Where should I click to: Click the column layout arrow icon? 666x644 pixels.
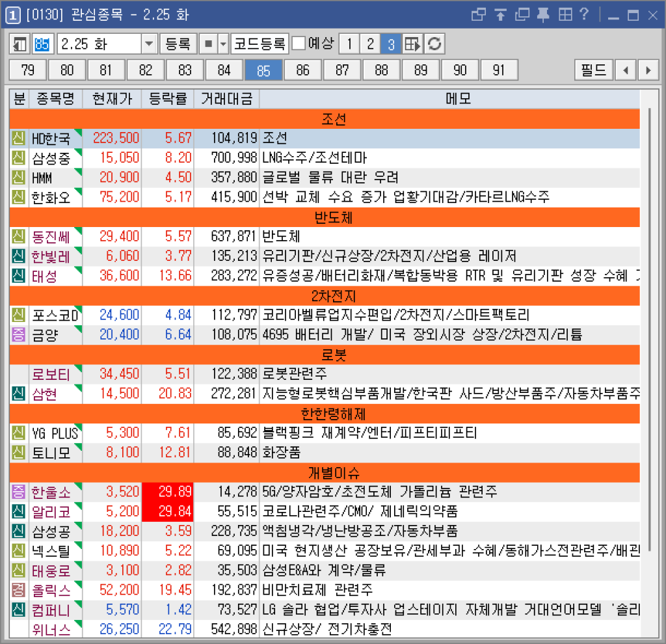(412, 44)
